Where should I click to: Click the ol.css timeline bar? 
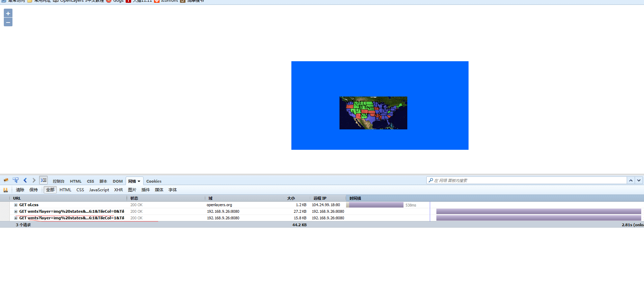(376, 205)
